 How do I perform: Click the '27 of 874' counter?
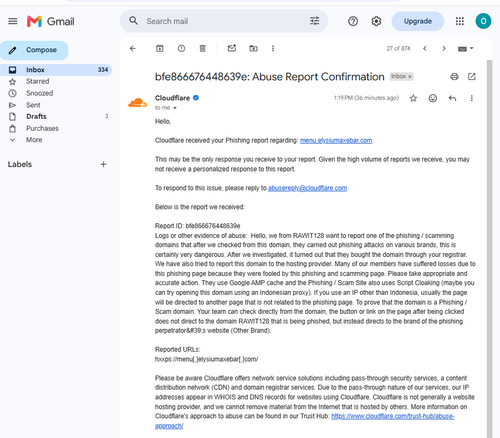(x=398, y=49)
